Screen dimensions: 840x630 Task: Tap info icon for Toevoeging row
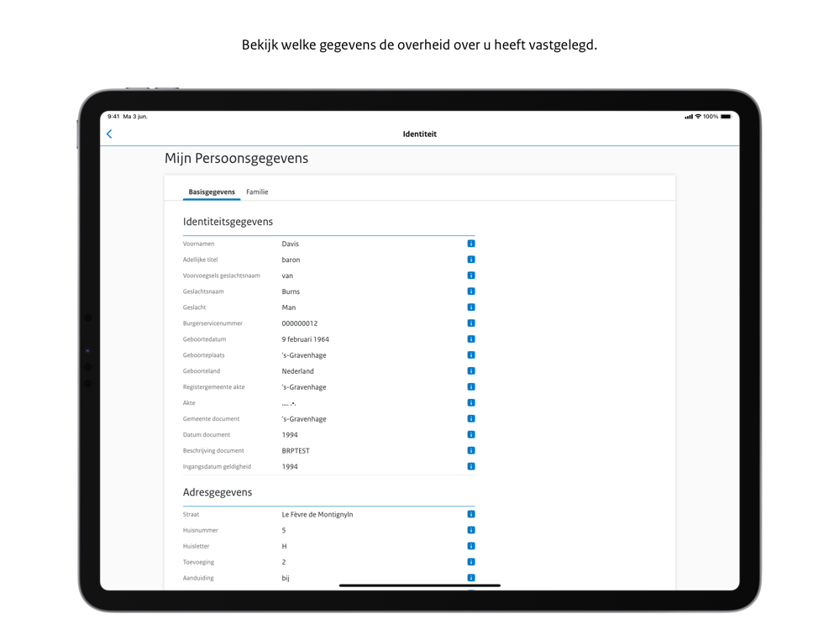click(471, 562)
